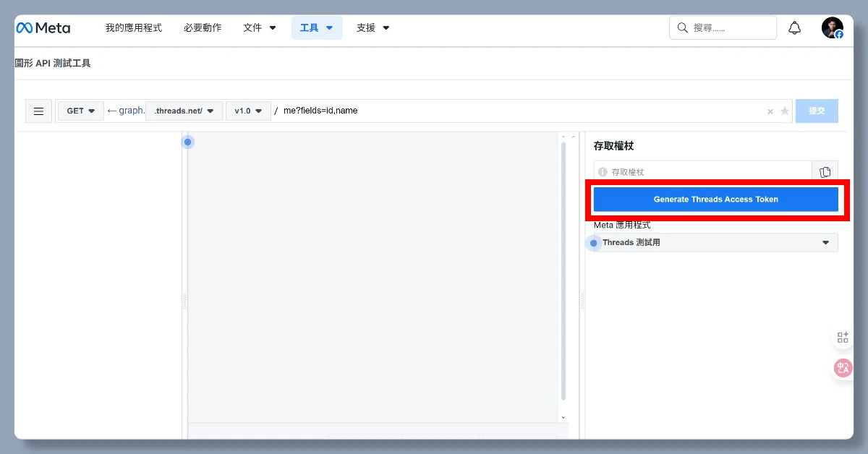
Task: Click Generate Threads Access Token
Action: [x=716, y=200]
